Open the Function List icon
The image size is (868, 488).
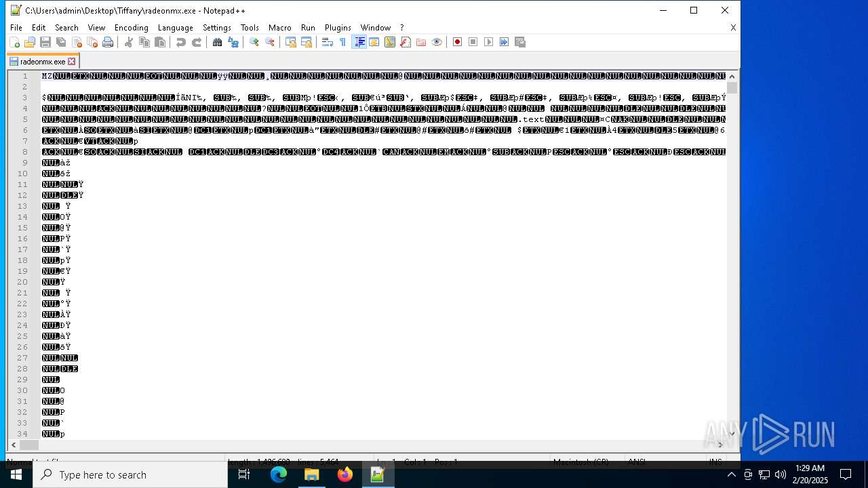406,42
